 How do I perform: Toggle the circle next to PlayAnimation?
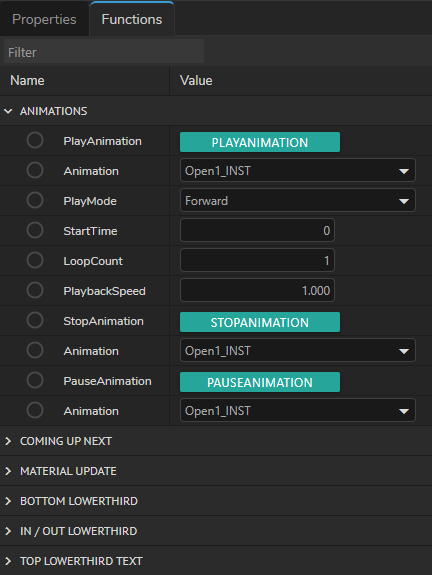[x=35, y=140]
